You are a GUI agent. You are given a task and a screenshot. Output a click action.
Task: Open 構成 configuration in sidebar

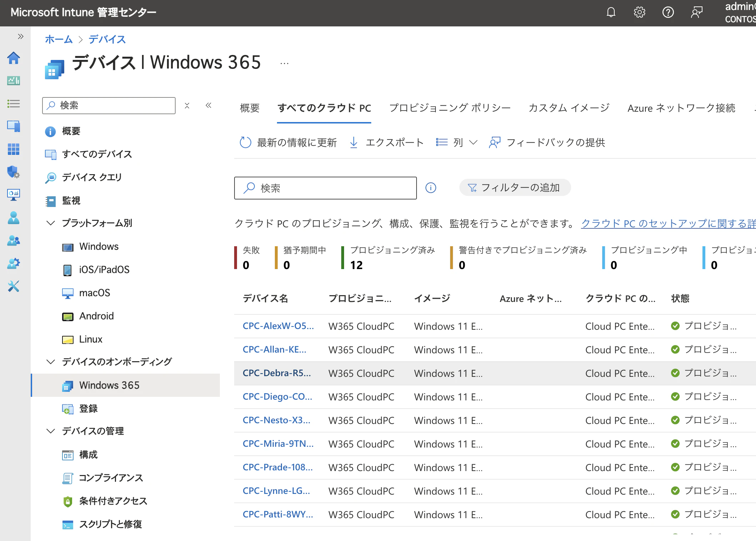coord(88,455)
